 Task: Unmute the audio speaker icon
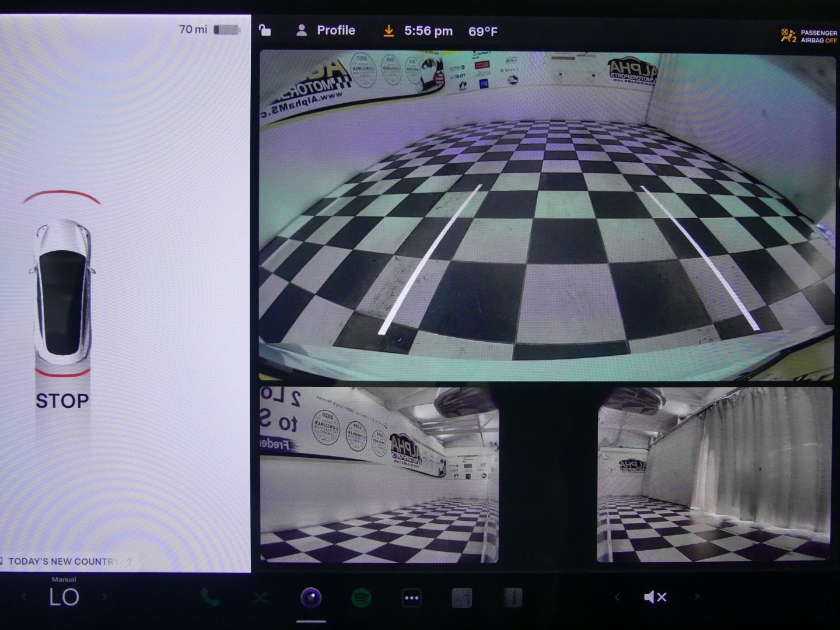click(655, 597)
